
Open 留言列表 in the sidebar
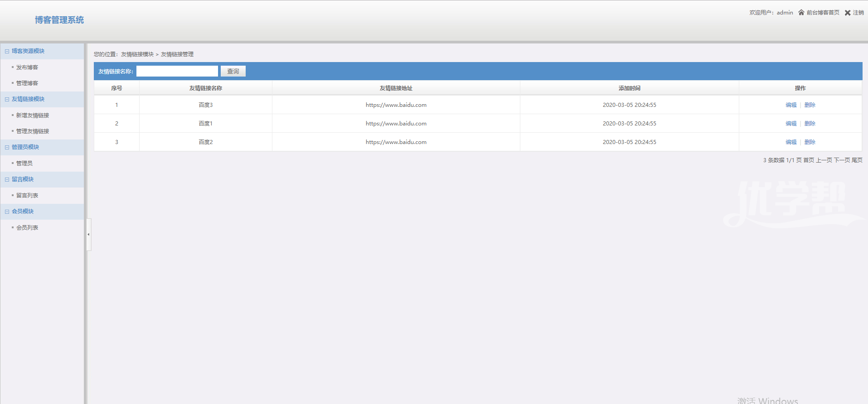pyautogui.click(x=27, y=196)
